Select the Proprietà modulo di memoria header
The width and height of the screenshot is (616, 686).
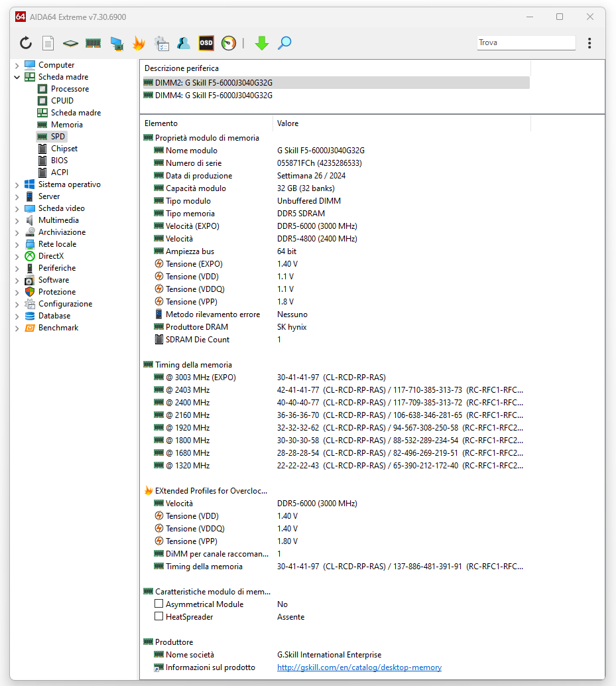point(336,138)
